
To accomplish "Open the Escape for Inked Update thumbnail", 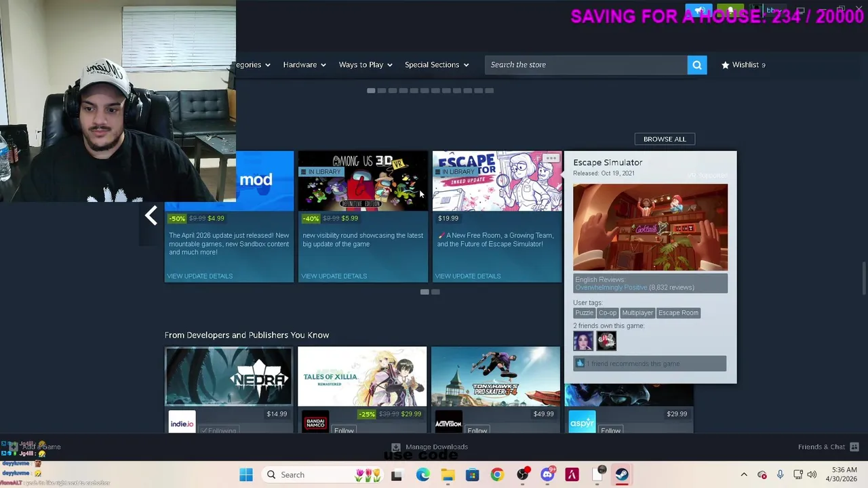I will (497, 181).
